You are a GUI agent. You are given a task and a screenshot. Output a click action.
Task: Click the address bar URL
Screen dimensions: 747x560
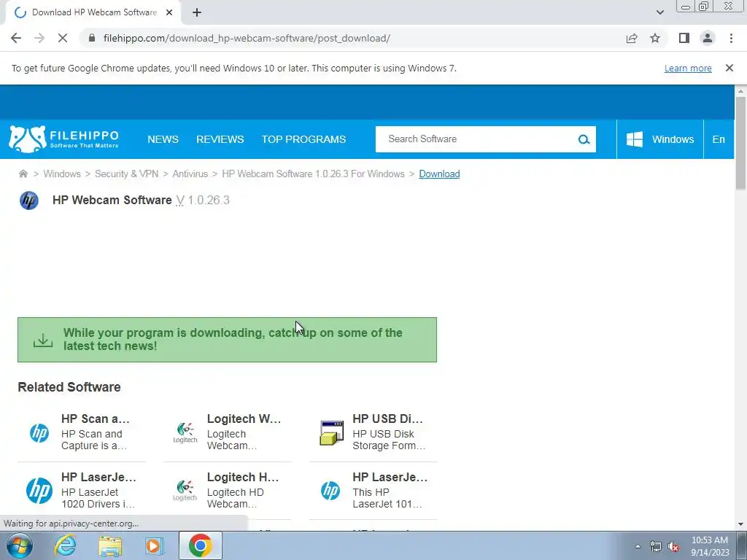coord(247,38)
